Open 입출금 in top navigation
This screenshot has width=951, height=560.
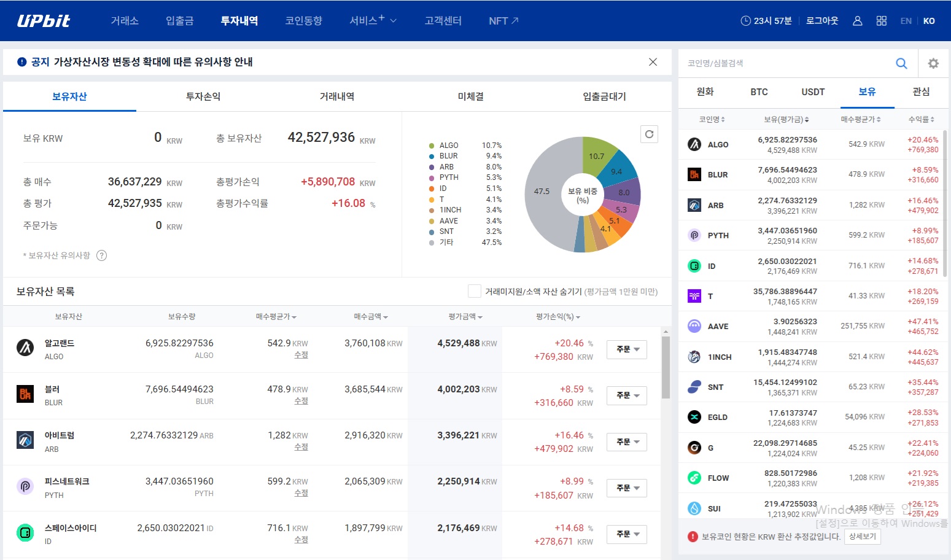(180, 21)
